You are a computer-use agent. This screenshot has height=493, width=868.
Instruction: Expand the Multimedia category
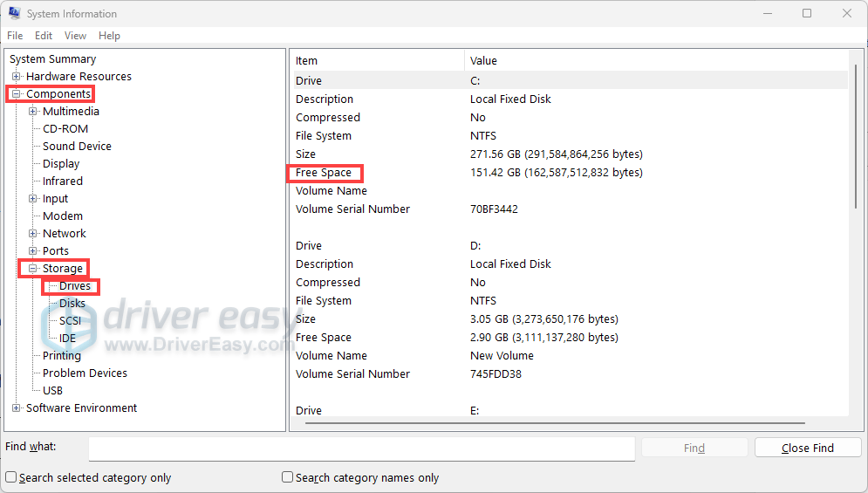click(x=33, y=112)
